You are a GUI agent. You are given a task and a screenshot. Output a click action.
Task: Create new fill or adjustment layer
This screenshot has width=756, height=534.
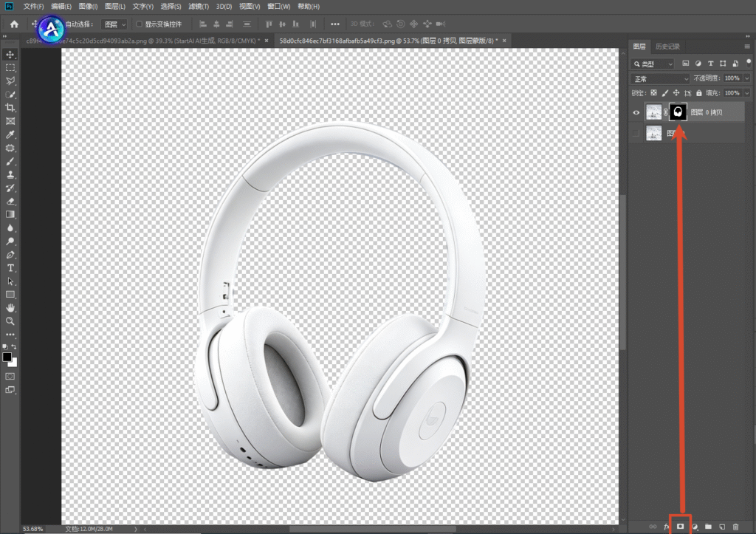click(694, 527)
